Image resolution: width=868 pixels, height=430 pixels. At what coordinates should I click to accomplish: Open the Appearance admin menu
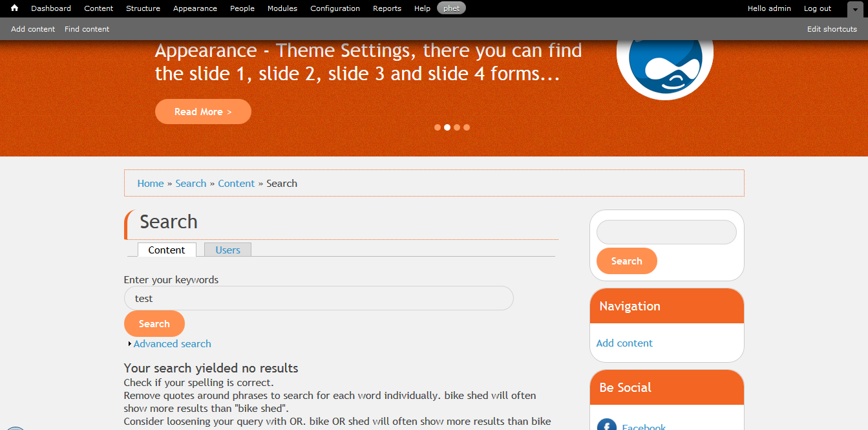[x=195, y=8]
